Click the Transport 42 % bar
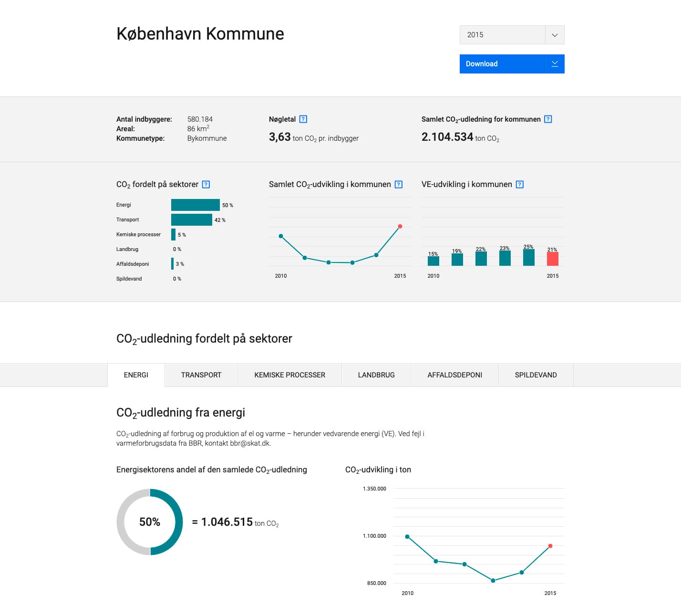Viewport: 681px width, 616px height. [x=192, y=219]
